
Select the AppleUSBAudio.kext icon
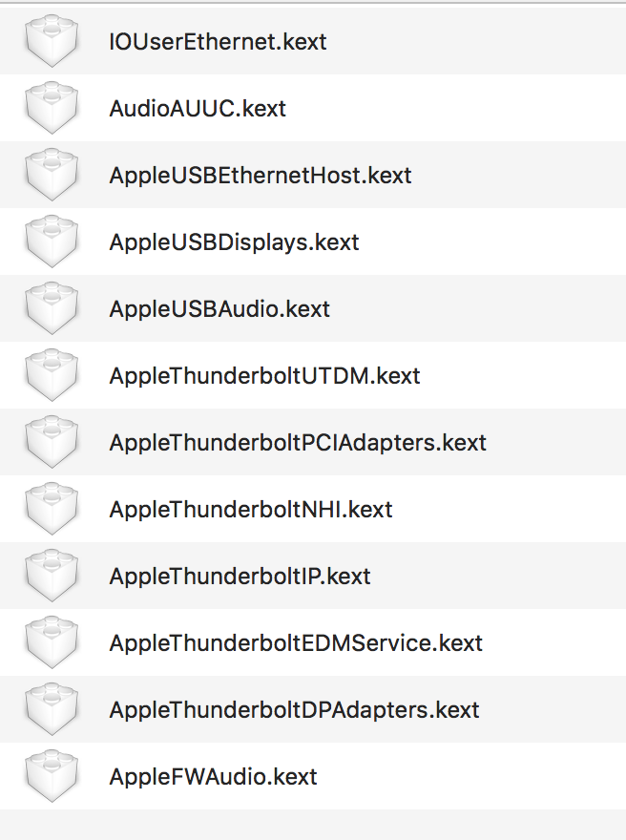[x=52, y=308]
